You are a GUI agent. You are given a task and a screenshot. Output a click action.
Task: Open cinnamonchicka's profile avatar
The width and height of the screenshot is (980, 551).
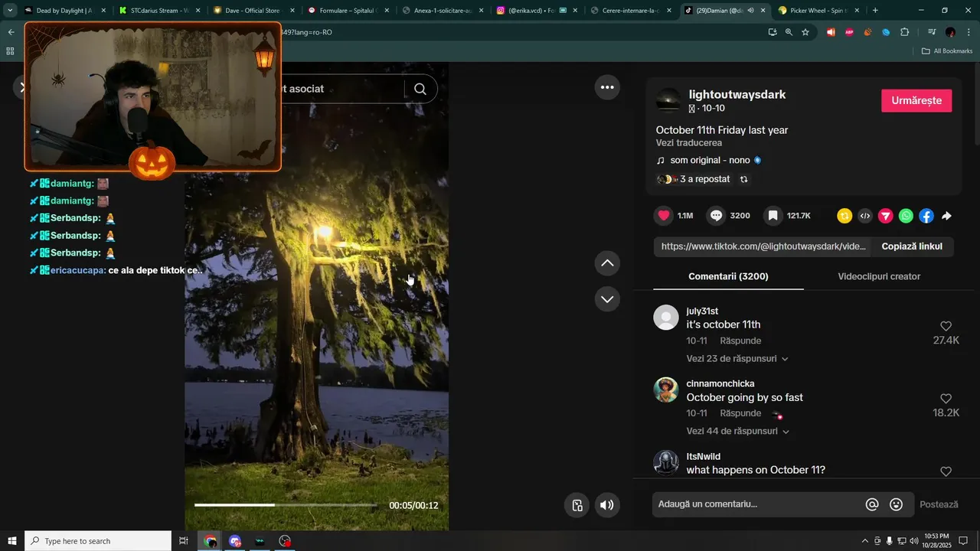click(x=666, y=390)
